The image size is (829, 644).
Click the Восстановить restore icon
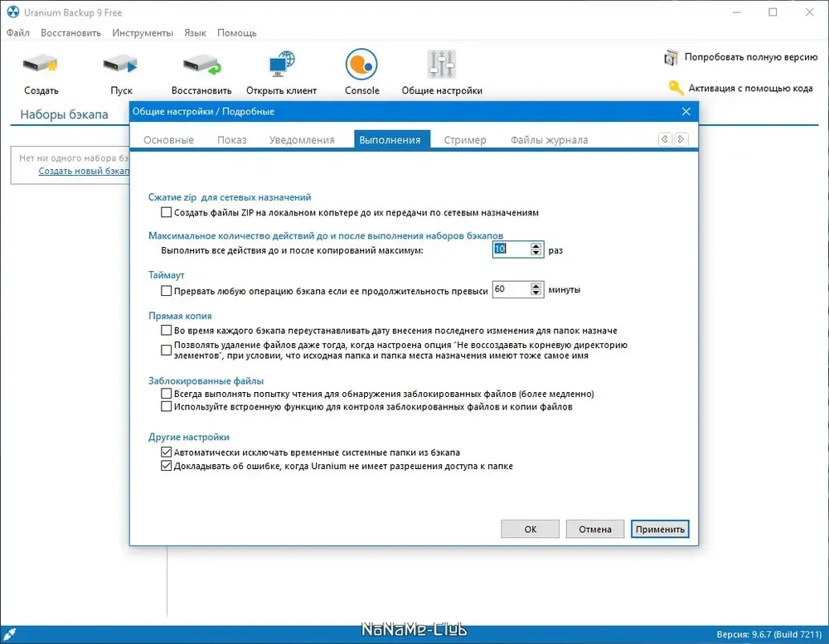tap(201, 64)
